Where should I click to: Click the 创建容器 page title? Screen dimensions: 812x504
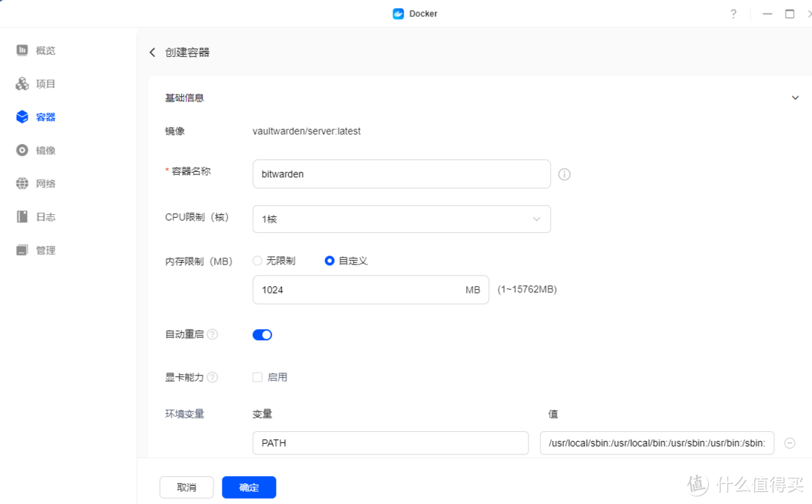[x=187, y=53]
